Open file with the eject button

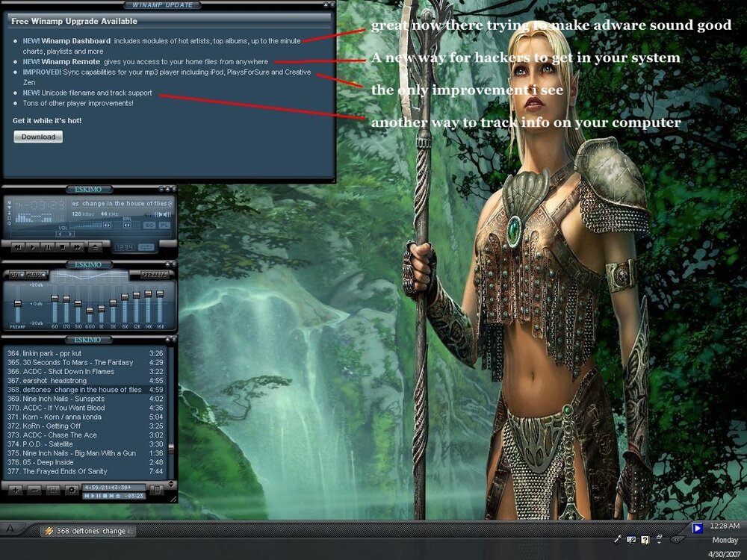(96, 247)
